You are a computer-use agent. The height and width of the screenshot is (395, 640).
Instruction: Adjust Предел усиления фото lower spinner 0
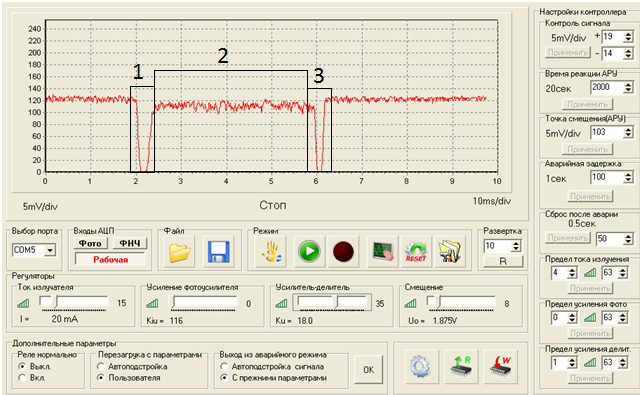(x=572, y=317)
